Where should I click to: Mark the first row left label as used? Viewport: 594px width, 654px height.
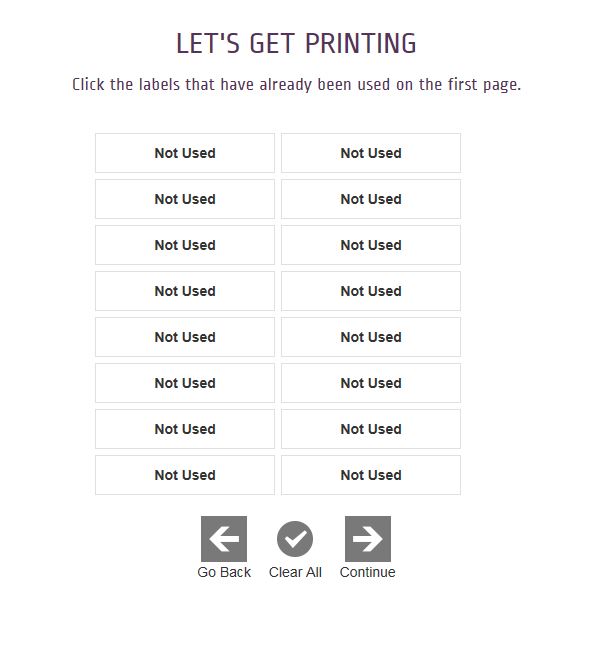tap(185, 153)
